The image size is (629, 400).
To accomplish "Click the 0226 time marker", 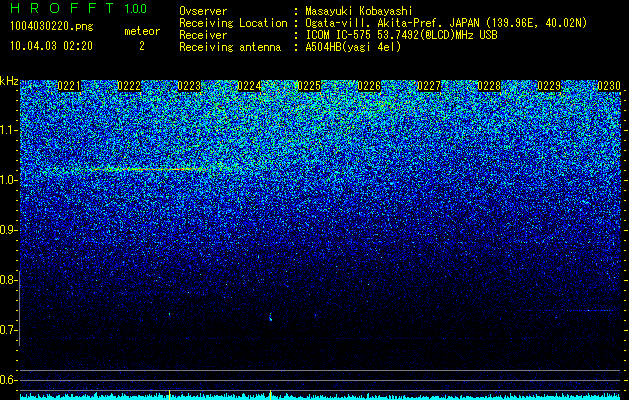I will click(369, 86).
